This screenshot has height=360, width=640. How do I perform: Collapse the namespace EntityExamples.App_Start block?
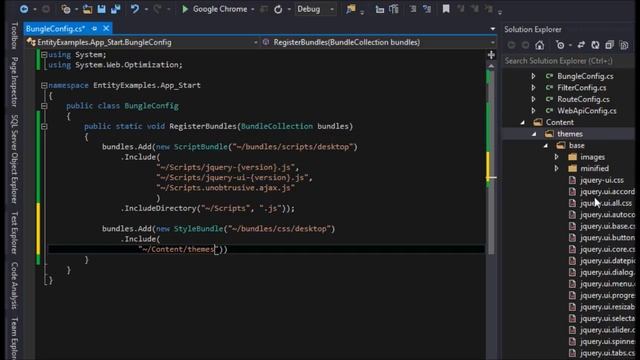pos(44,85)
